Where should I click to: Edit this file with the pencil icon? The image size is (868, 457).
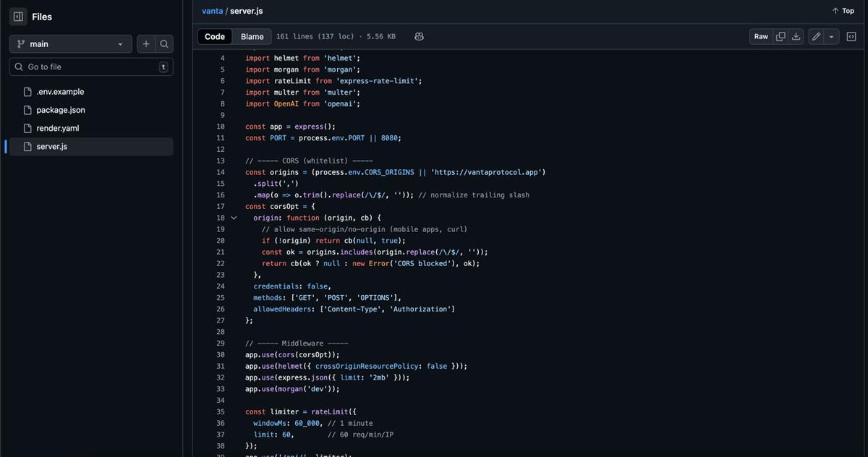816,37
